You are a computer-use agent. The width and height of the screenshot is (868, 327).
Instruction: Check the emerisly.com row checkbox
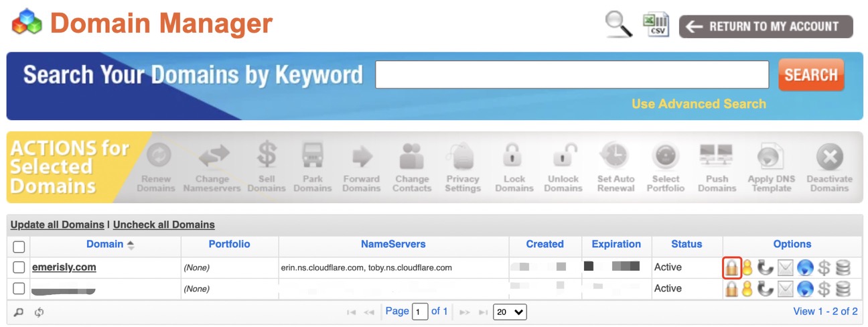click(19, 268)
